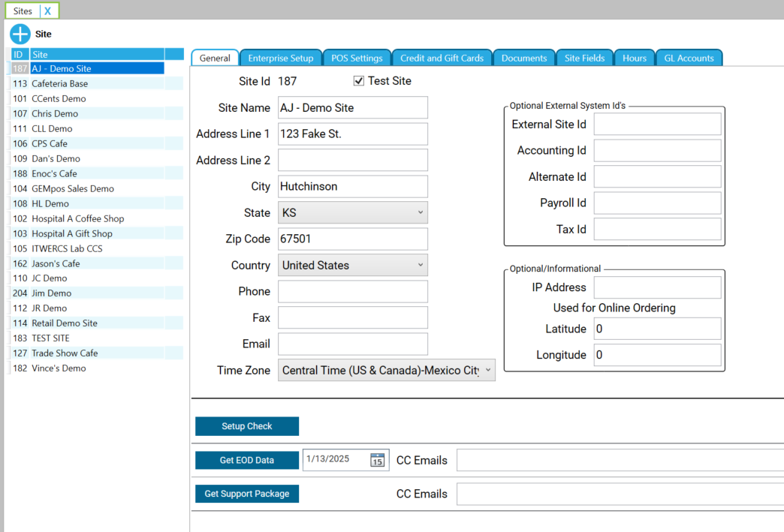Select the Cafeteria Base site
Screen dimensions: 784x532
point(64,83)
